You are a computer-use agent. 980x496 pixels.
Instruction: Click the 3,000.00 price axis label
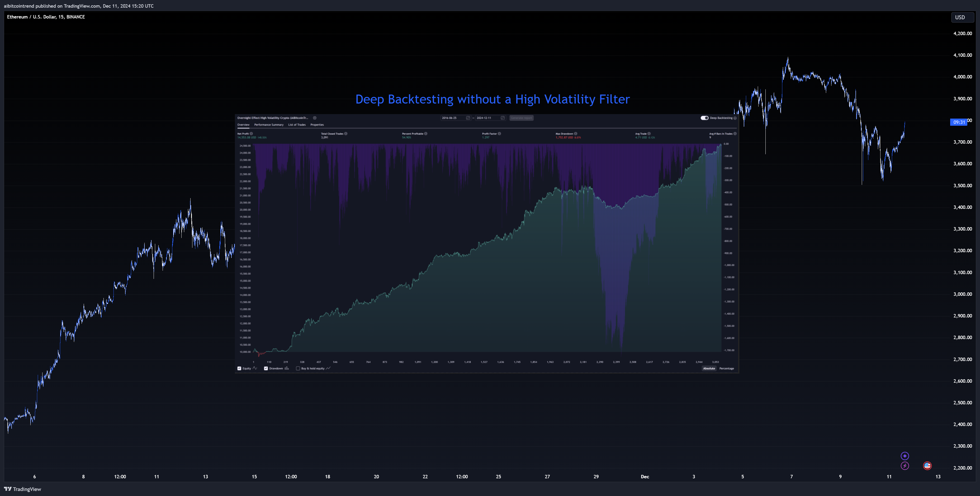point(963,294)
